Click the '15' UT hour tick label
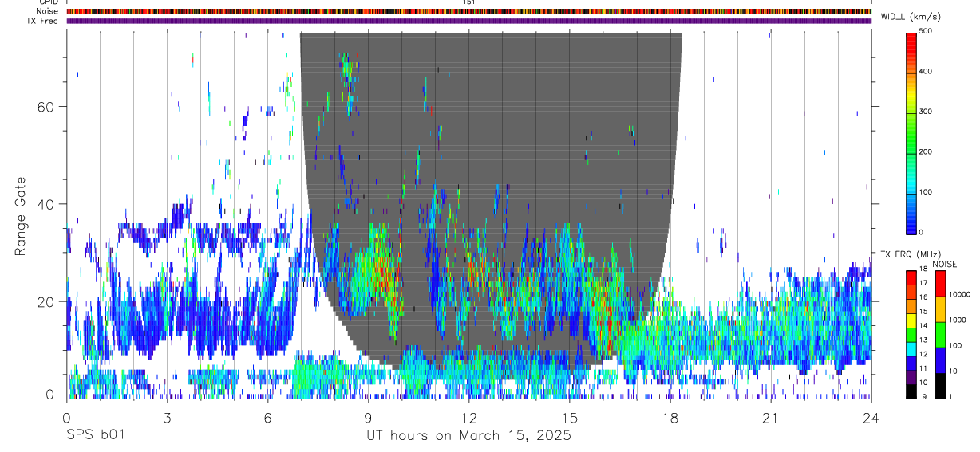The height and width of the screenshot is (452, 980). pos(570,418)
